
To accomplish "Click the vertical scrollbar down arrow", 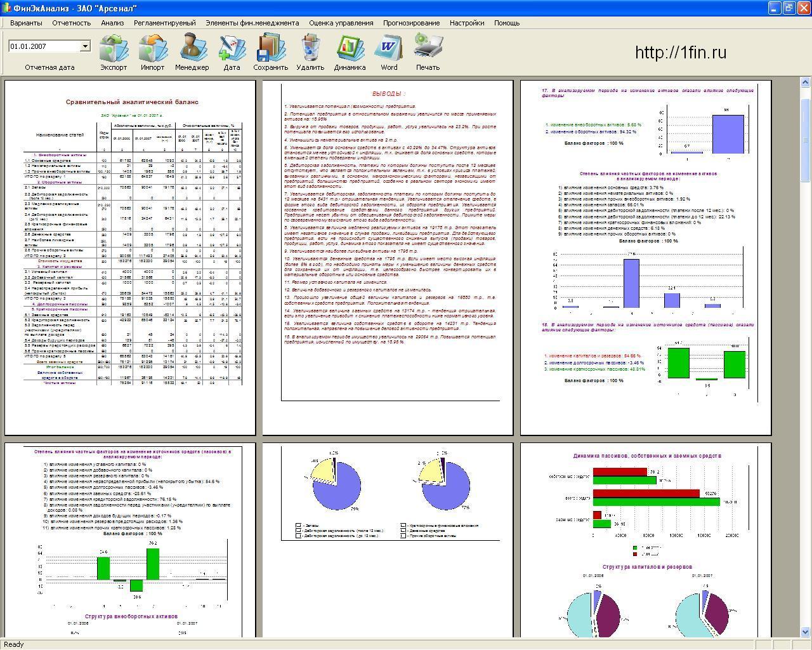I will 806,632.
